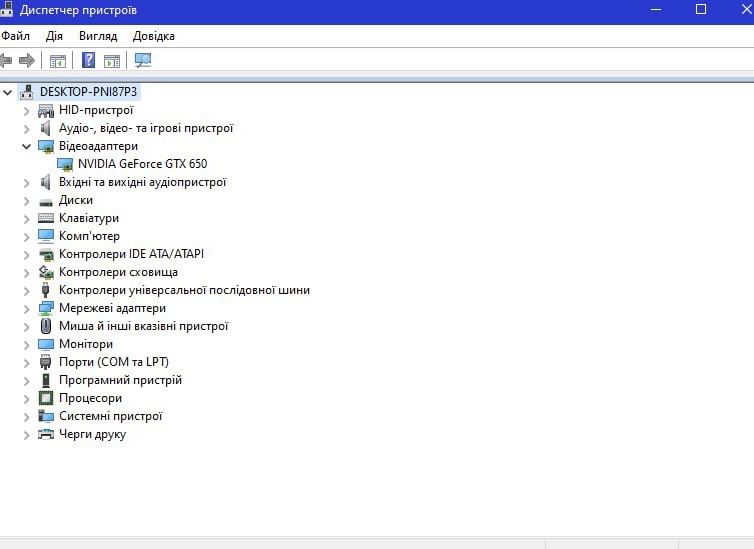Click the DESKTOP-PNI87P3 computer icon
The width and height of the screenshot is (754, 549).
tap(27, 92)
